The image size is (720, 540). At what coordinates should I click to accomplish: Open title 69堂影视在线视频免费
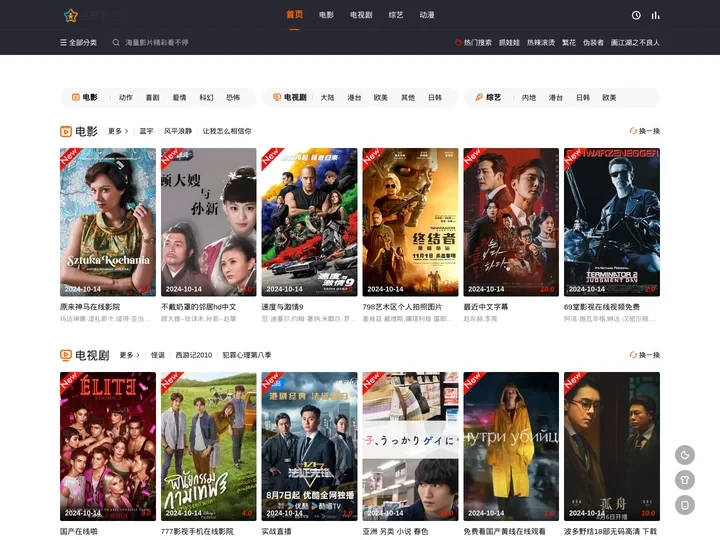coord(602,307)
